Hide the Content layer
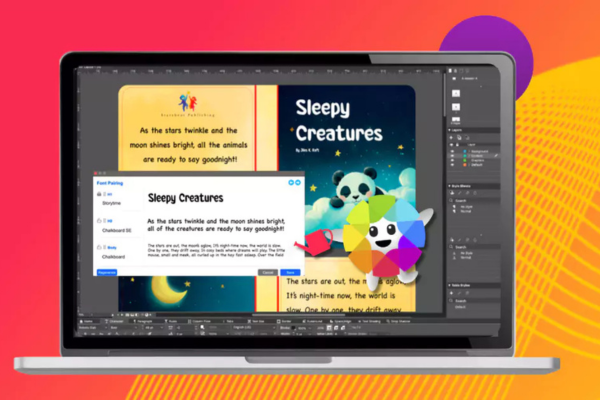 452,156
